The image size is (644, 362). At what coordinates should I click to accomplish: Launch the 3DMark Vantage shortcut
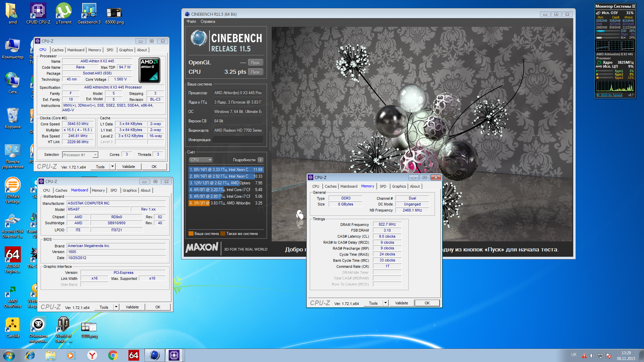[x=12, y=190]
